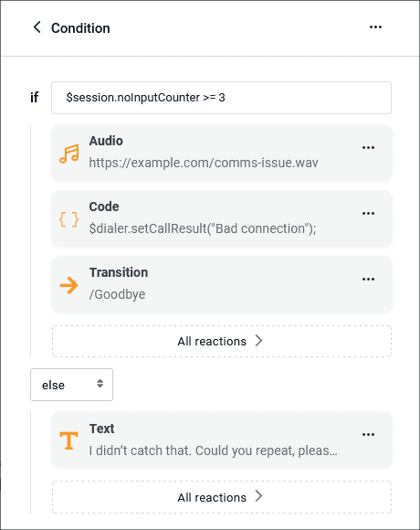
Task: Click the Condition panel title
Action: click(x=80, y=28)
